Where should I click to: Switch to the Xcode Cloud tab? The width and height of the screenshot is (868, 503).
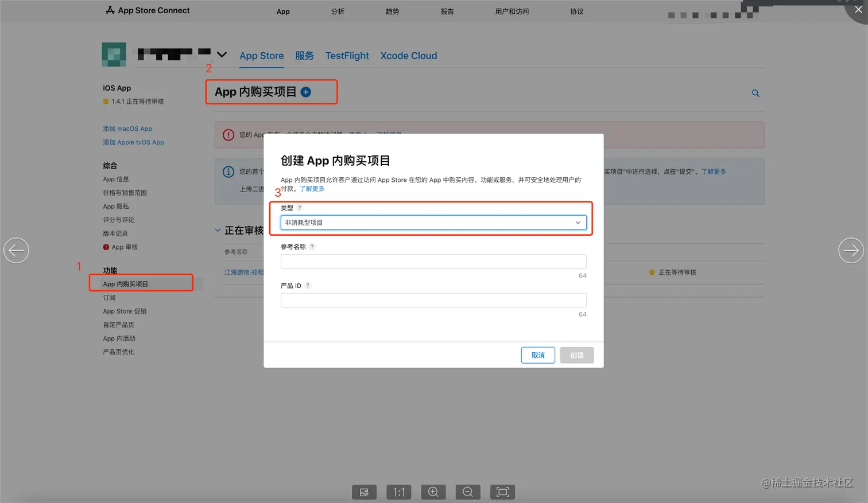(409, 56)
